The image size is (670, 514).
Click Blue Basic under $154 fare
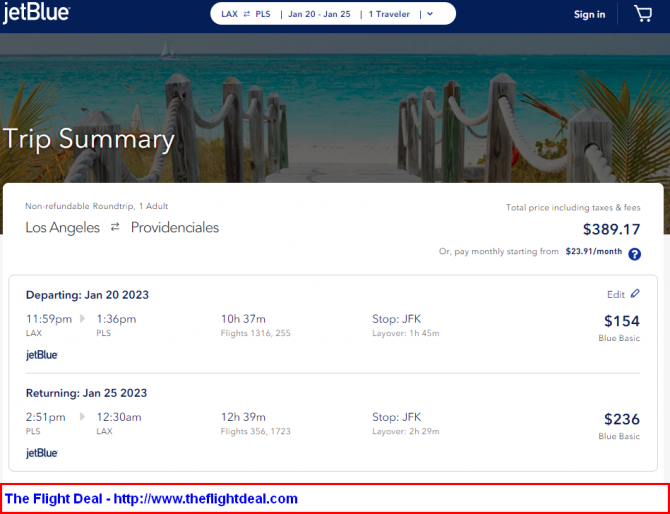click(619, 338)
